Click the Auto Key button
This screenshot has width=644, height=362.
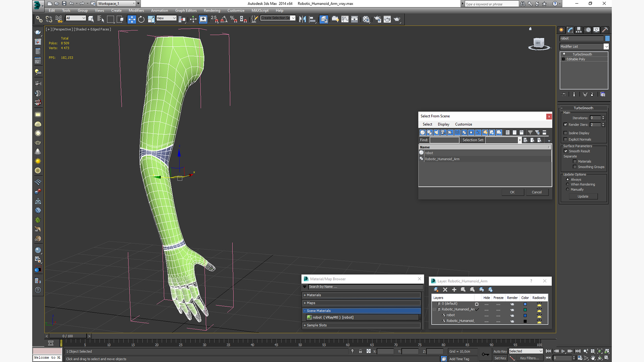click(x=500, y=352)
